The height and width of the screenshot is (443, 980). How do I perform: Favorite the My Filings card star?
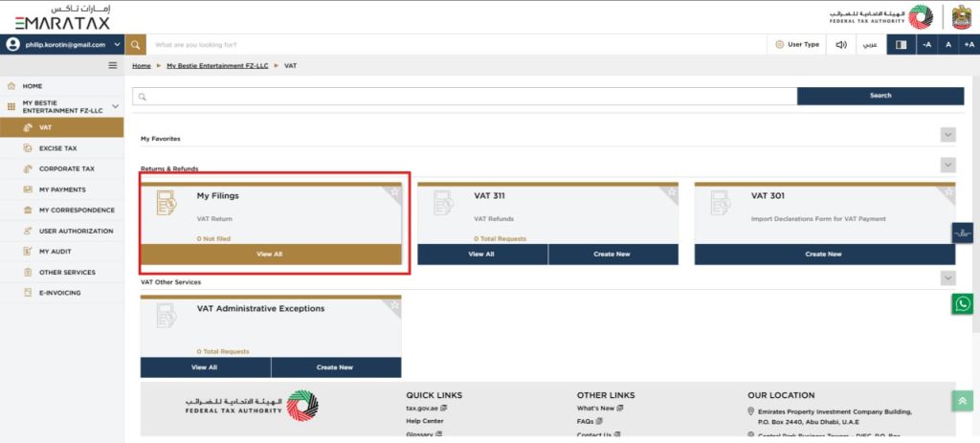click(394, 191)
